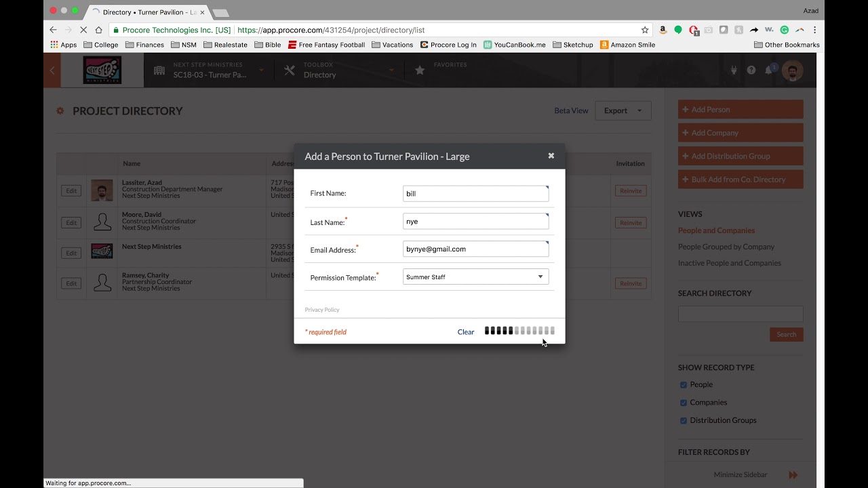Screen dimensions: 868x488
Task: Click browser back arrow
Action: pyautogui.click(x=54, y=30)
